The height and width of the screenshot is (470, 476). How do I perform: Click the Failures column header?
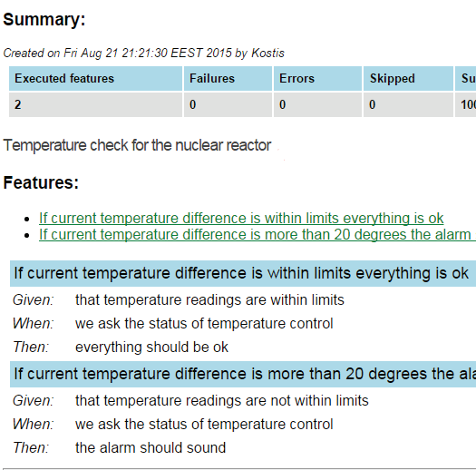click(x=228, y=79)
